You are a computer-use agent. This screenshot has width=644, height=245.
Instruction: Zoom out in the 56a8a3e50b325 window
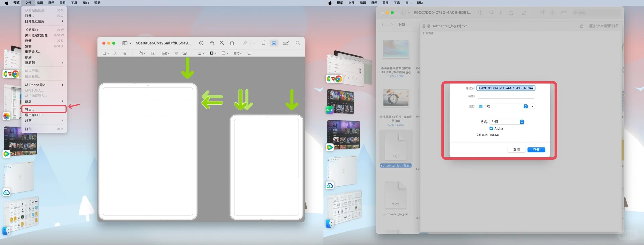pos(212,43)
